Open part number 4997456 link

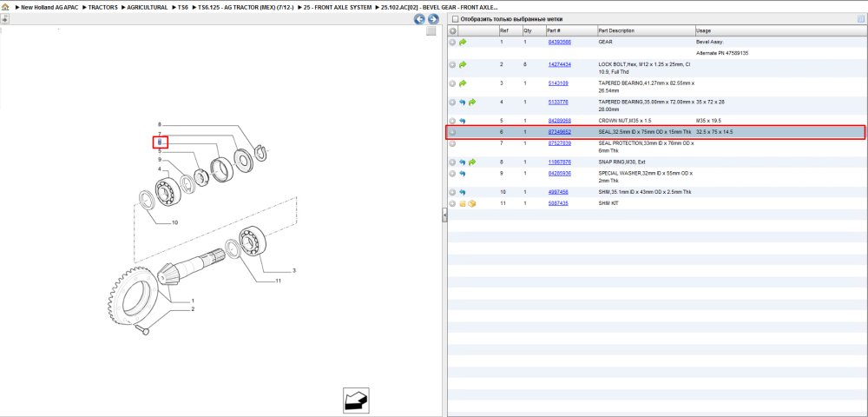click(558, 192)
